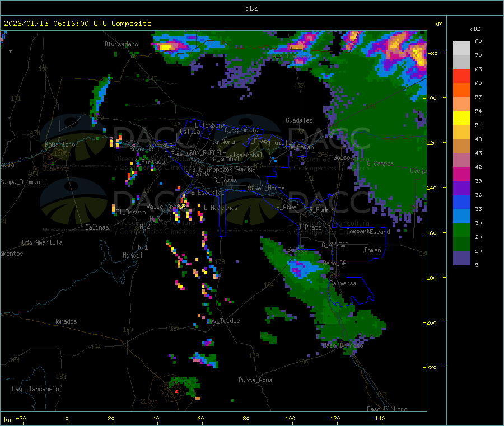
Task: Click the Nihuil place label
Action: tap(133, 255)
